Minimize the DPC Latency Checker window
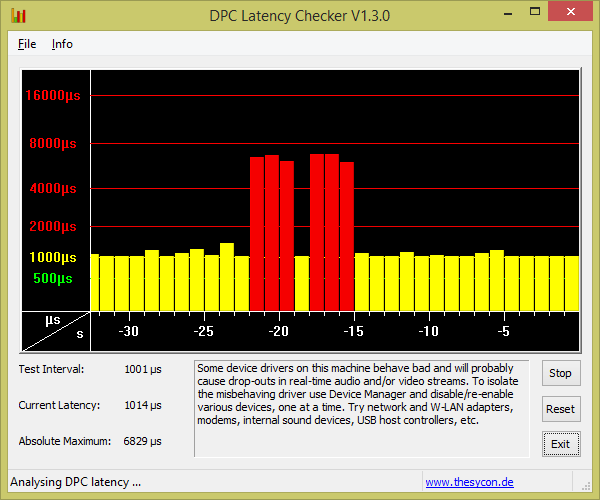Screen dimensions: 600x500 click(x=508, y=13)
